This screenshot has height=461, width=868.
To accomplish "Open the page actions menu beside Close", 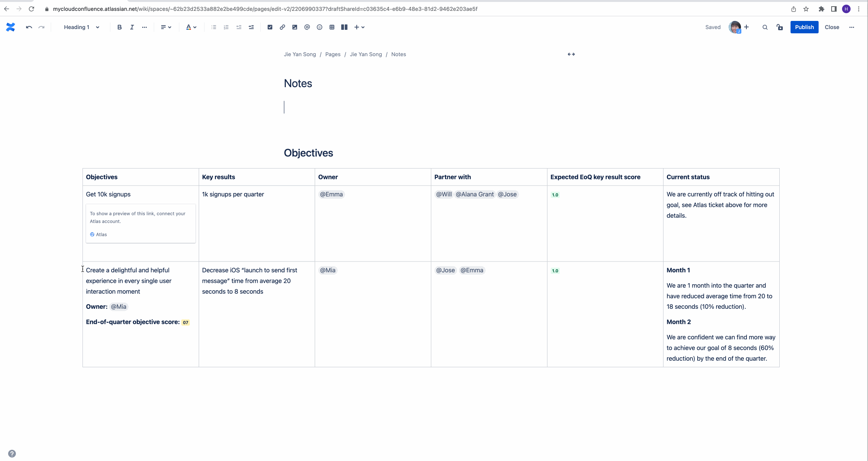I will pyautogui.click(x=851, y=27).
